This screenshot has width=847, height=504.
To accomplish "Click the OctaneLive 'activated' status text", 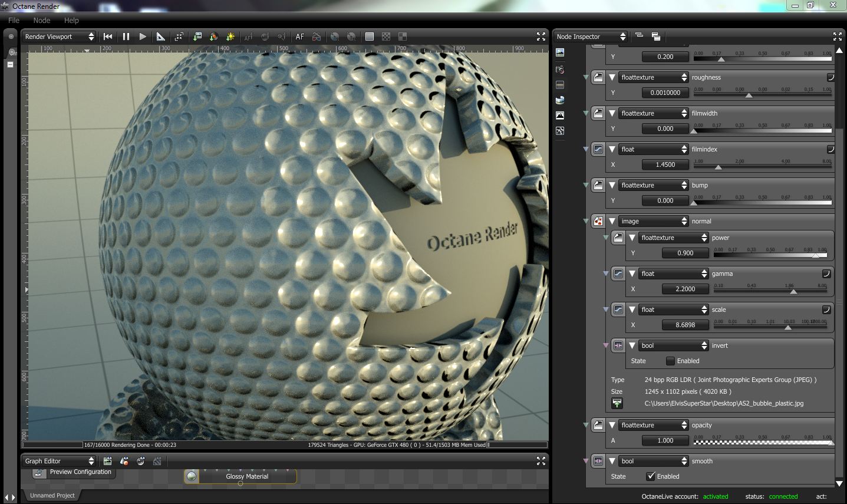I will click(716, 496).
